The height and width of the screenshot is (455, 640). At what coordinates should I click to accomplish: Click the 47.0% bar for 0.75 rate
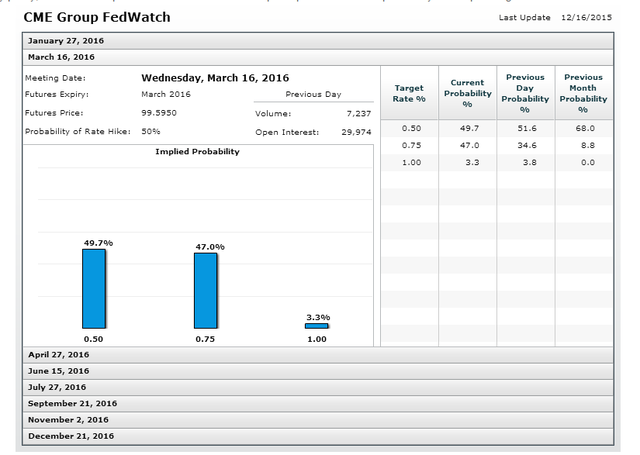pos(206,291)
